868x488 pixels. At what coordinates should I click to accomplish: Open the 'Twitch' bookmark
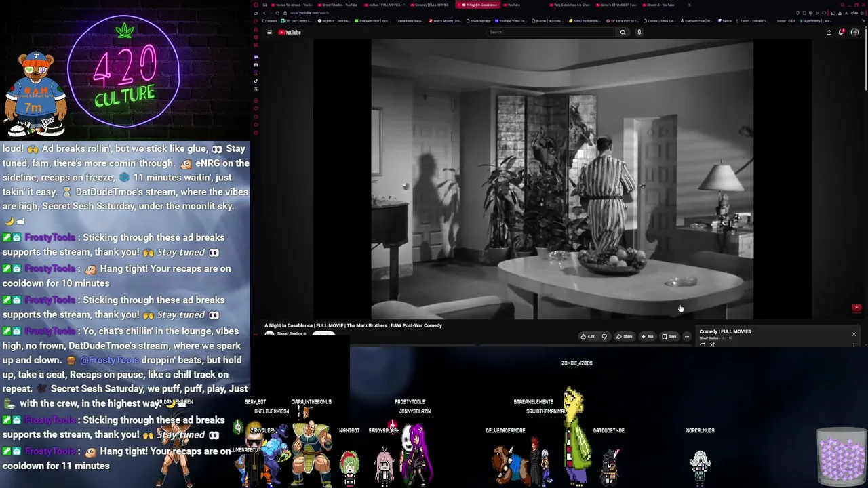[725, 21]
